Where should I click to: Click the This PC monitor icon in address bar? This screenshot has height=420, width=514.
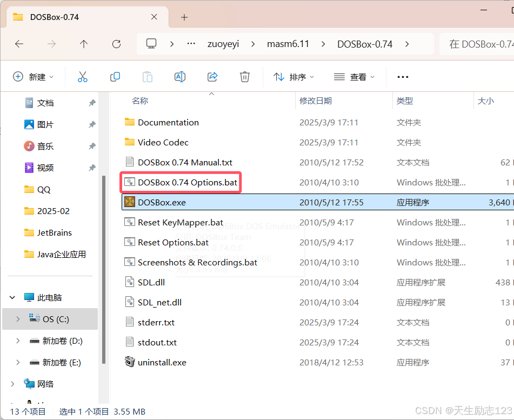(151, 44)
